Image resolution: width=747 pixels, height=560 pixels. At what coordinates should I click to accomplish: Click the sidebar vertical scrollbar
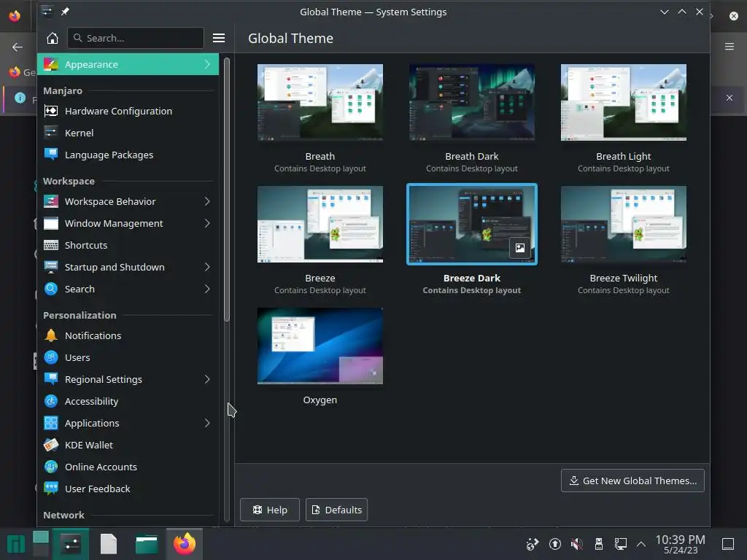pyautogui.click(x=227, y=190)
